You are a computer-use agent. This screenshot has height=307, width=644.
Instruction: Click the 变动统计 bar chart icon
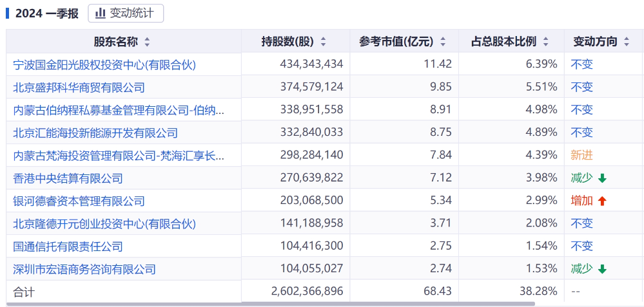tap(101, 14)
